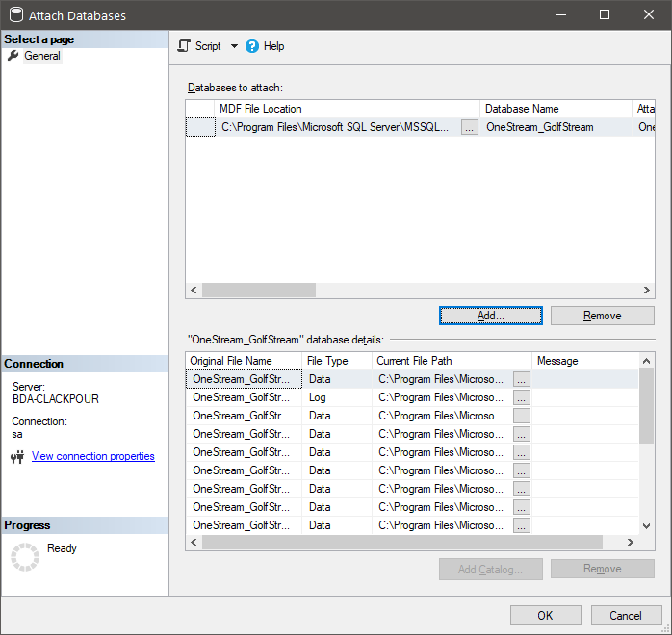Click the Remove button under databases list
The width and height of the screenshot is (672, 635).
[x=602, y=316]
